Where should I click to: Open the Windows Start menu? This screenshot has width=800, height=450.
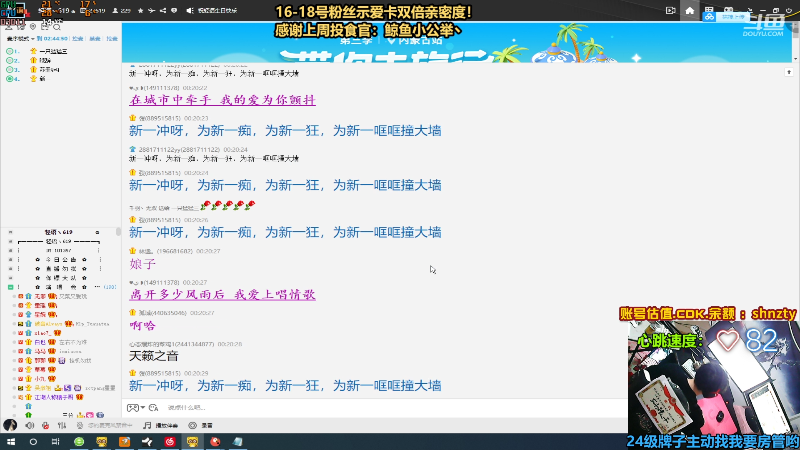click(11, 442)
